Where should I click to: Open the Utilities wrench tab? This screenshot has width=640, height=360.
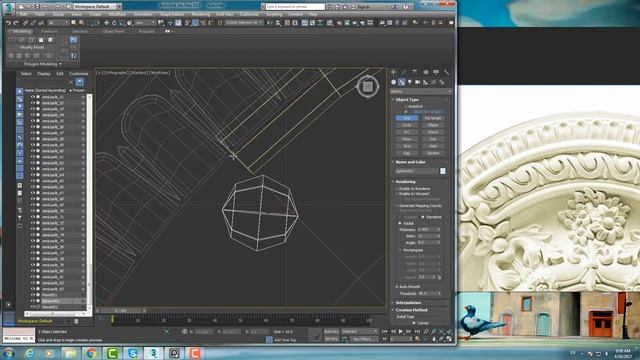pyautogui.click(x=447, y=72)
